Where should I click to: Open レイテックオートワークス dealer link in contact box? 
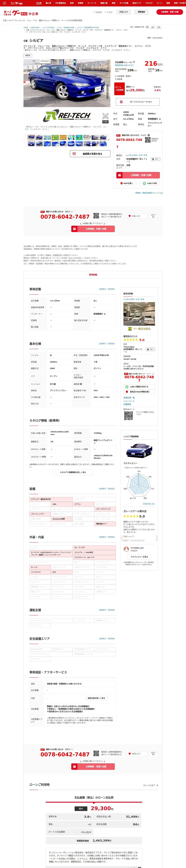coord(137,155)
